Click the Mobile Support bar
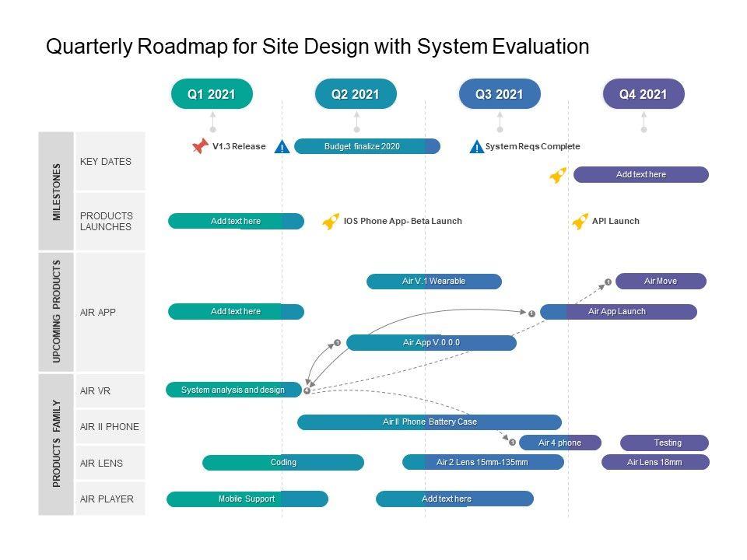The height and width of the screenshot is (560, 747). tap(247, 499)
